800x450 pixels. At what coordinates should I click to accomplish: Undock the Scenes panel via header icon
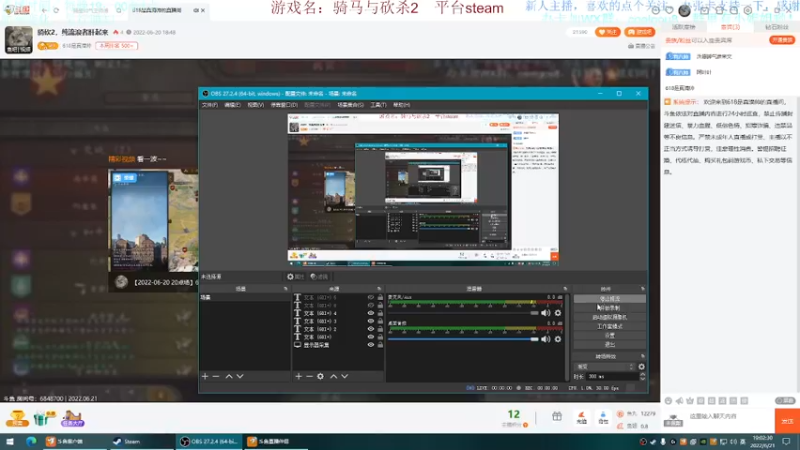pos(285,289)
